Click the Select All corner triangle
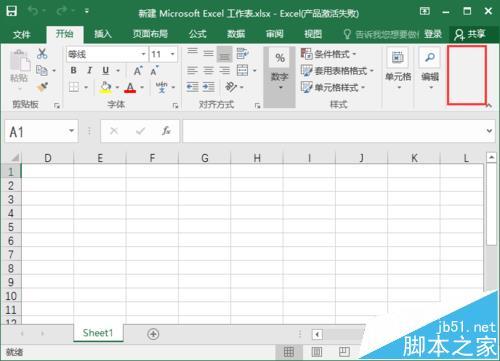This screenshot has height=361, width=500. [x=15, y=157]
